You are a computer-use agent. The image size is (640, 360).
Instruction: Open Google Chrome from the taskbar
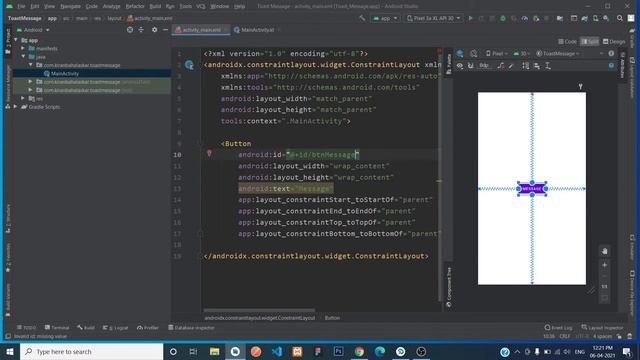(x=359, y=351)
